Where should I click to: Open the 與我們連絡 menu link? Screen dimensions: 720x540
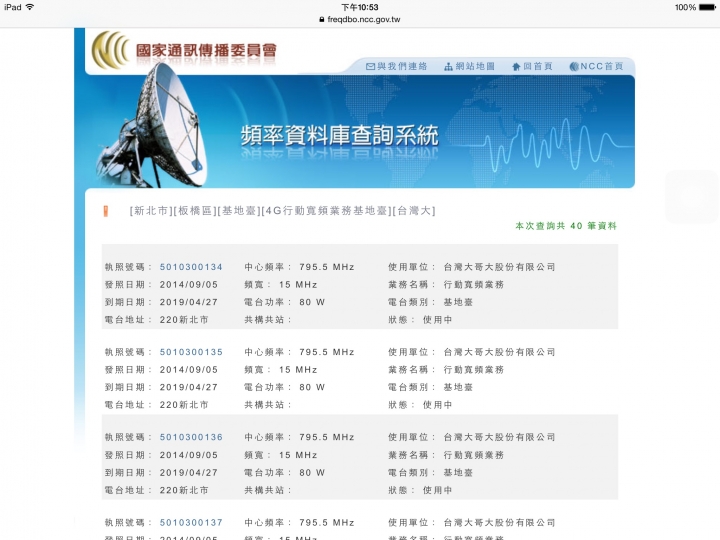pyautogui.click(x=402, y=66)
